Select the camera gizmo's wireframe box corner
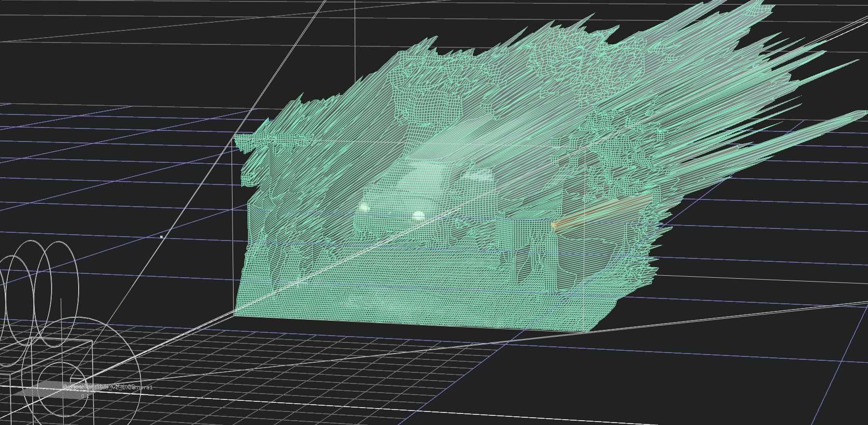 (x=92, y=341)
